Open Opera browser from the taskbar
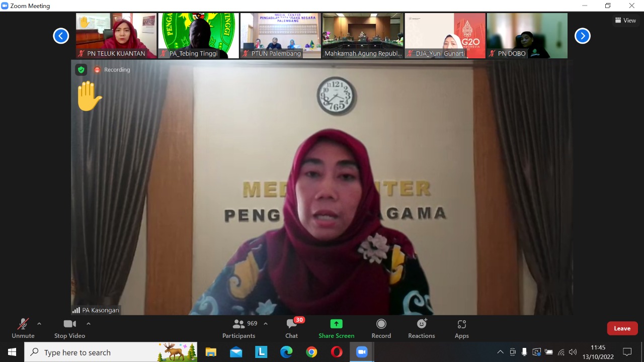 pos(337,352)
